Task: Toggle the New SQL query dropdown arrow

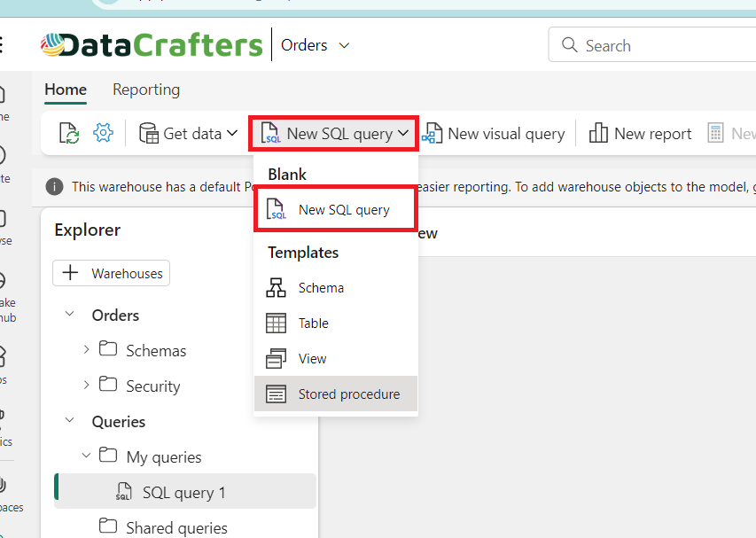Action: (x=404, y=134)
